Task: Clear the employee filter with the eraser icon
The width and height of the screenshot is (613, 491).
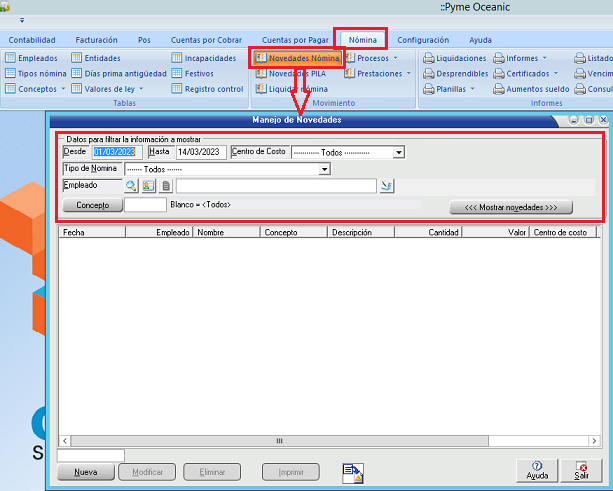Action: [x=387, y=186]
